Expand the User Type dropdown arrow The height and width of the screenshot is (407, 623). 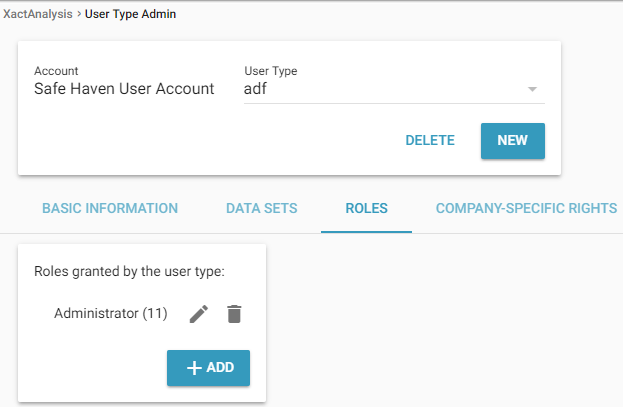(x=532, y=89)
